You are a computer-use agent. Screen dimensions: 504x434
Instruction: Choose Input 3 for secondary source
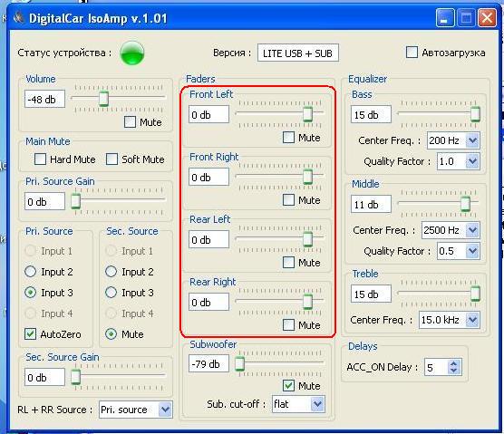[x=111, y=293]
